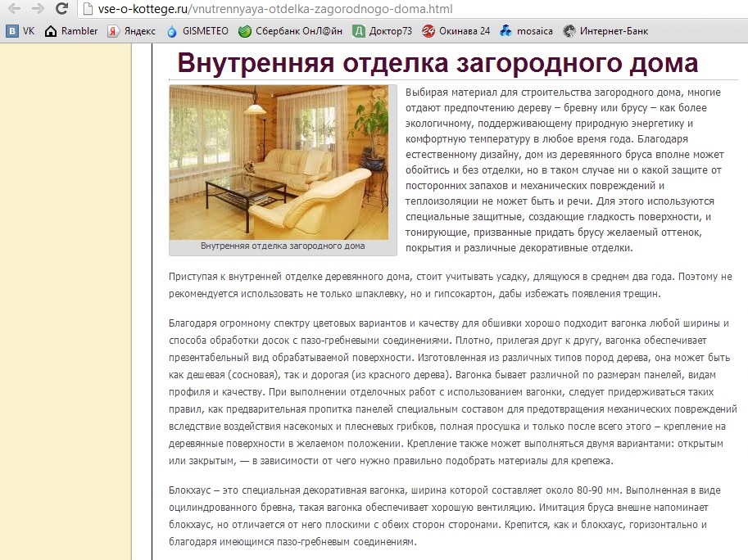Click the paragraph starting Приступая к внутренней отделке

click(x=450, y=285)
